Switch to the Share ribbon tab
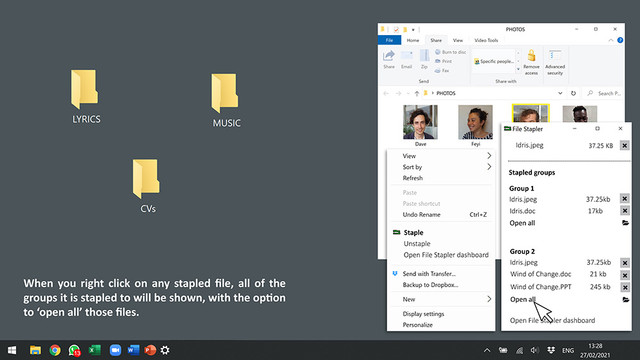This screenshot has height=360, width=640. pyautogui.click(x=436, y=40)
